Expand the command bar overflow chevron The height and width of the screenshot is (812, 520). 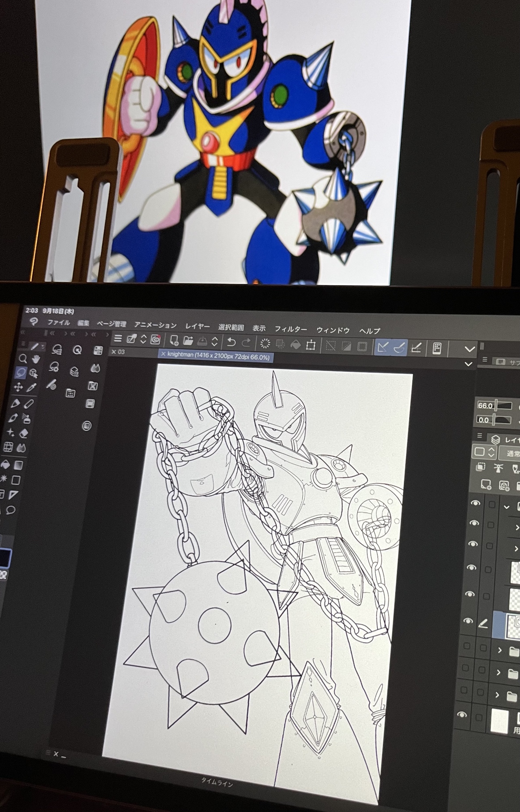click(x=469, y=349)
